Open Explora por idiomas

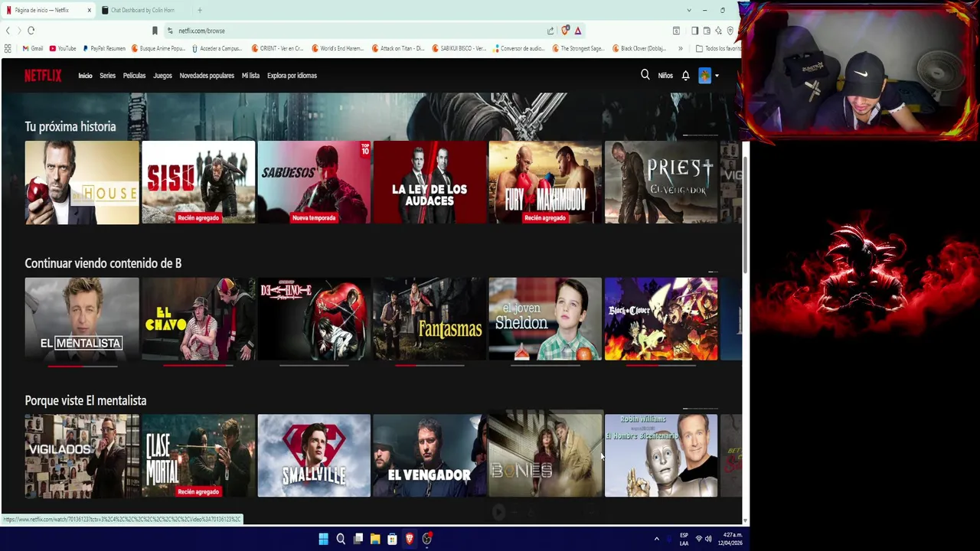coord(292,76)
